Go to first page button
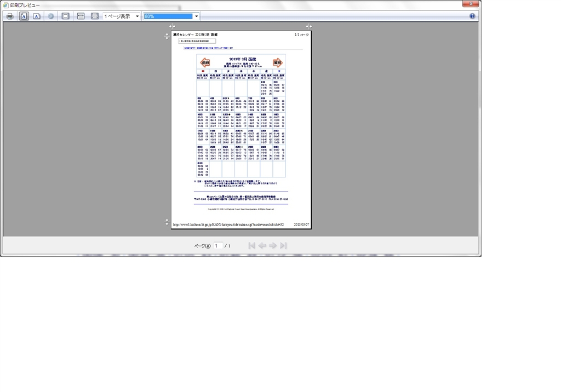This screenshot has height=392, width=561. click(x=251, y=245)
